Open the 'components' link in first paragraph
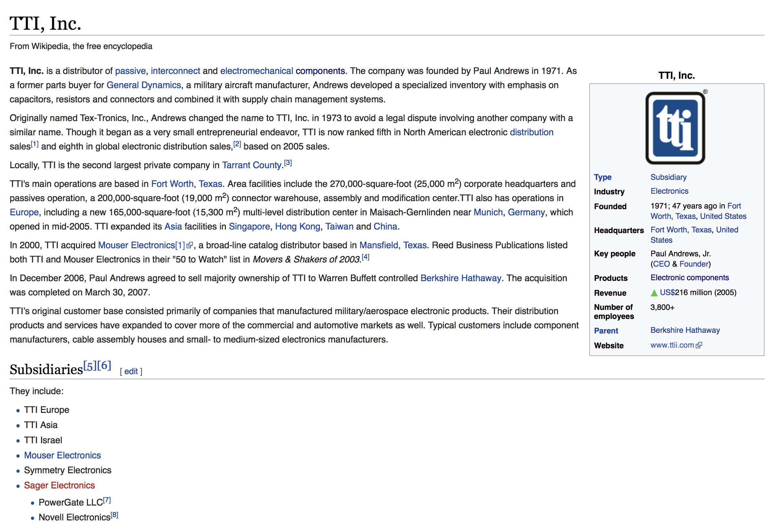The height and width of the screenshot is (532, 769). [320, 71]
